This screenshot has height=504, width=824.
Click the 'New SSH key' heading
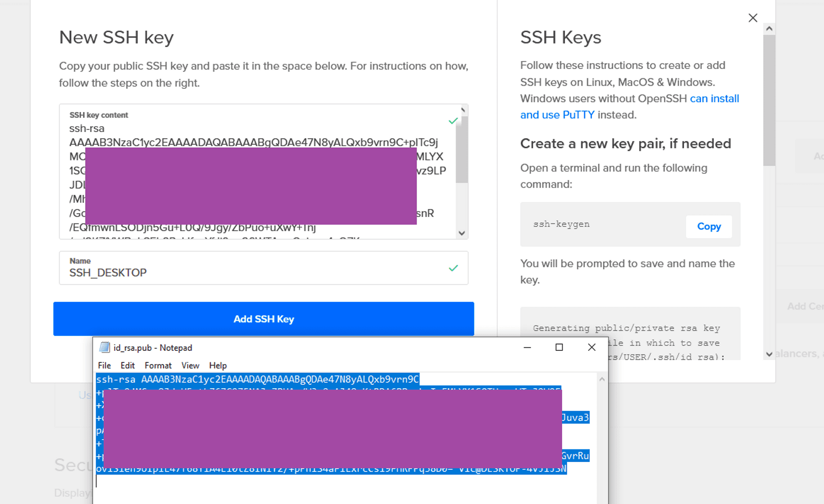click(116, 37)
